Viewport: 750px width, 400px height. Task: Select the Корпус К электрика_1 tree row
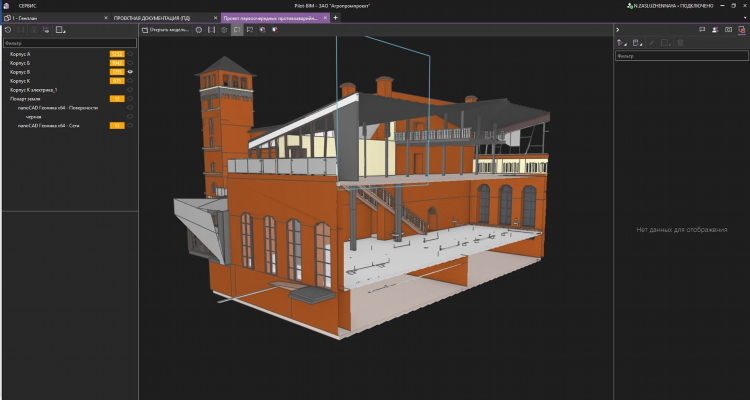(70, 89)
